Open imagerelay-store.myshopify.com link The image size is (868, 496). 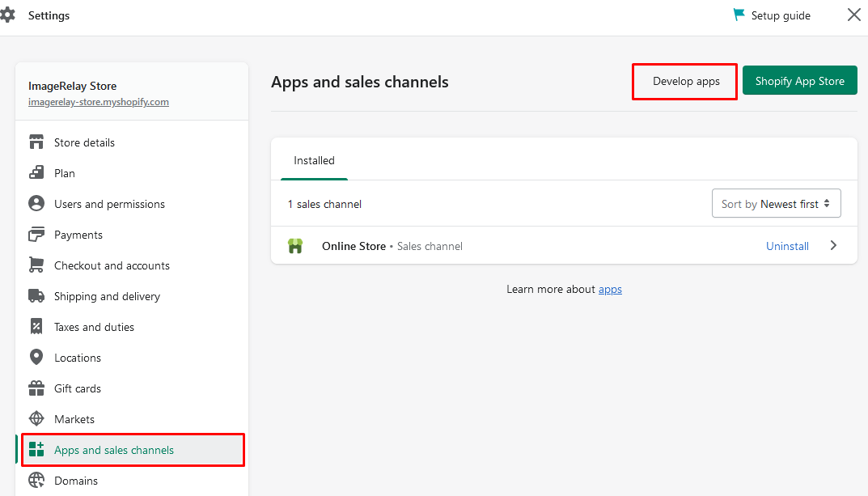99,102
